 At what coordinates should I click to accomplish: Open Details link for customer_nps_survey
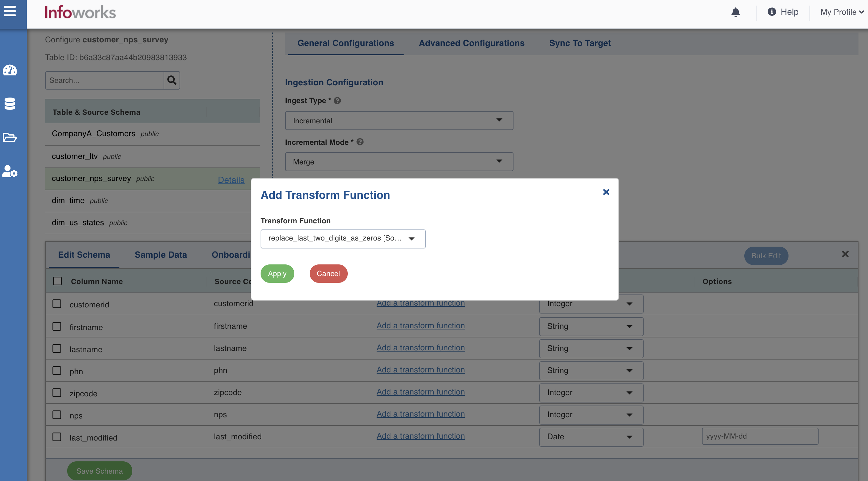[x=231, y=180]
